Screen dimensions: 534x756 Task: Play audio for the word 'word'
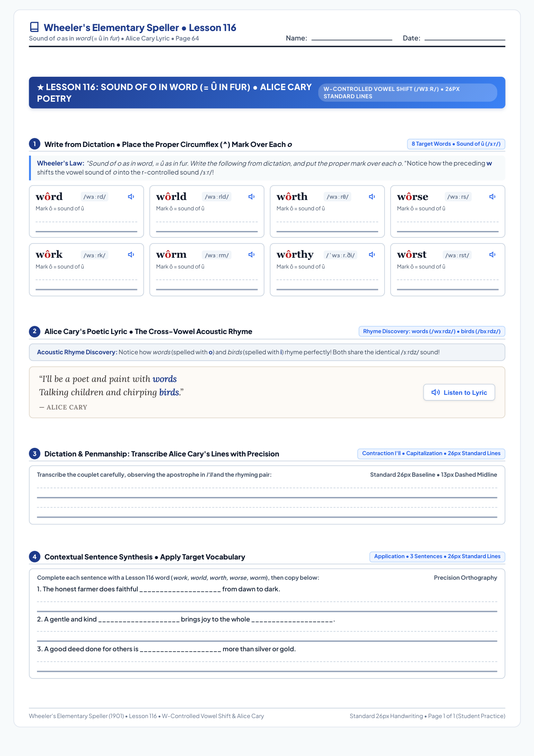131,197
